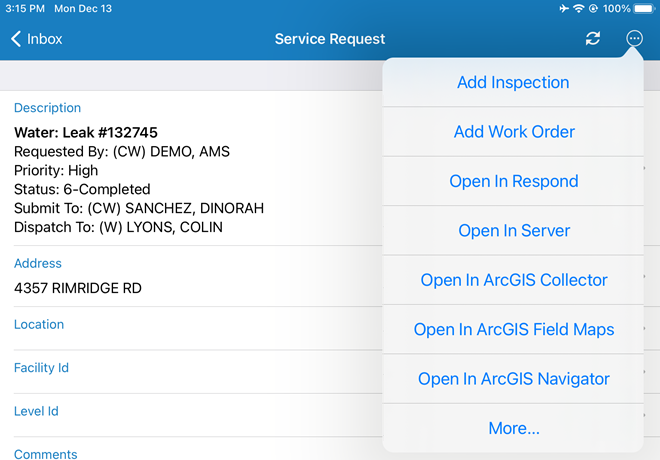660x460 pixels.
Task: Tap the Location field row
Action: (x=190, y=325)
